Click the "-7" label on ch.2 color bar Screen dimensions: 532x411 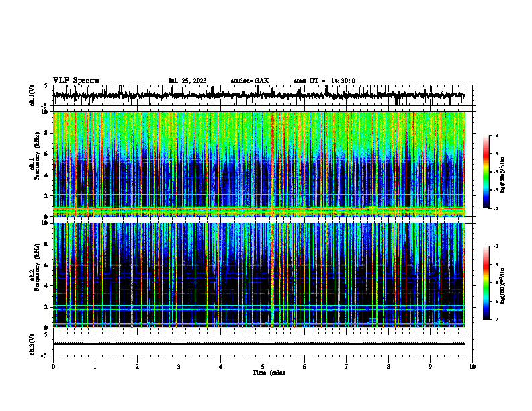(x=496, y=320)
